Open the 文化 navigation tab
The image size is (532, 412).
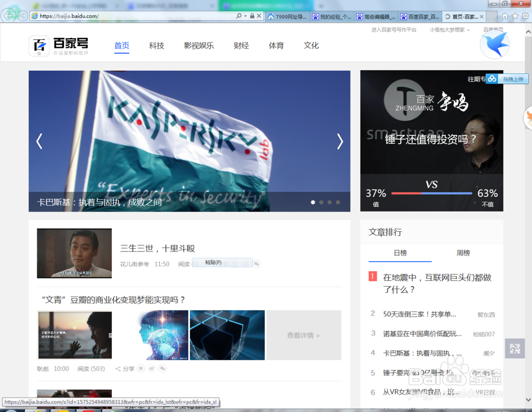[311, 46]
